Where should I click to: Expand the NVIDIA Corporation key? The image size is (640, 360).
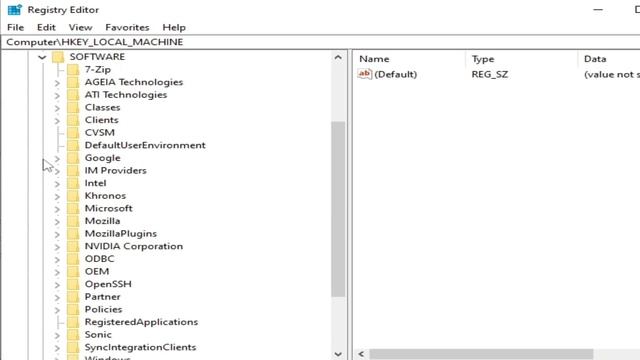57,247
